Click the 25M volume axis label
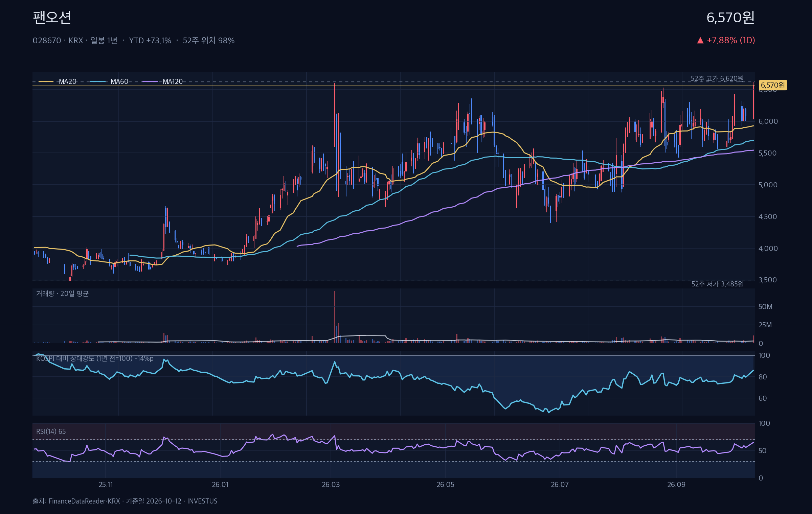 coord(765,325)
